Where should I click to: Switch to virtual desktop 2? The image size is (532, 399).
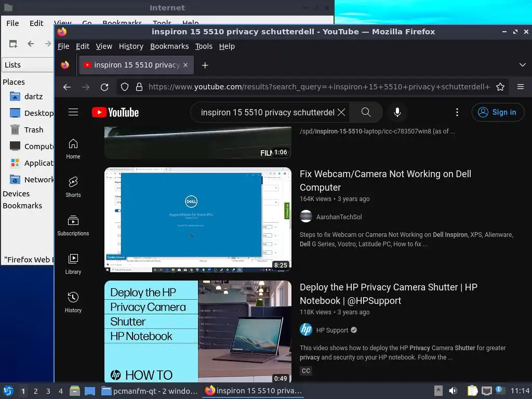36,391
